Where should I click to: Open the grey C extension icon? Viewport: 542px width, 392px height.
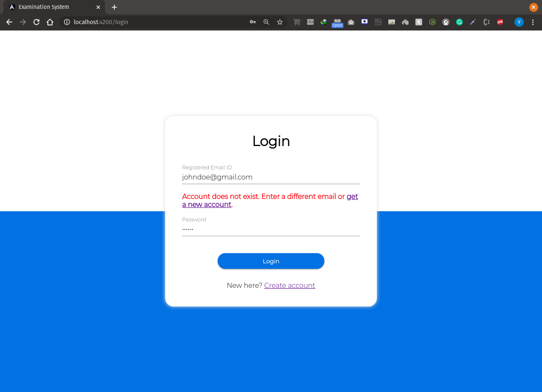487,22
